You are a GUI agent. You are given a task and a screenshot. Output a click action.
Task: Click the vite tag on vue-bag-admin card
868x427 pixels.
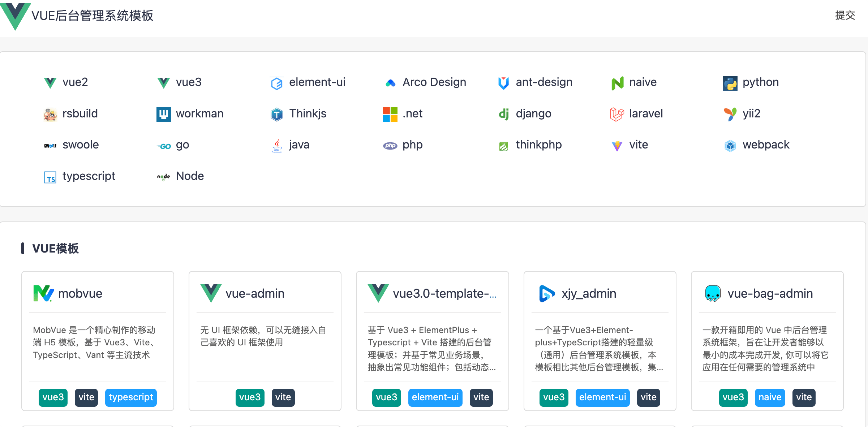coord(804,397)
